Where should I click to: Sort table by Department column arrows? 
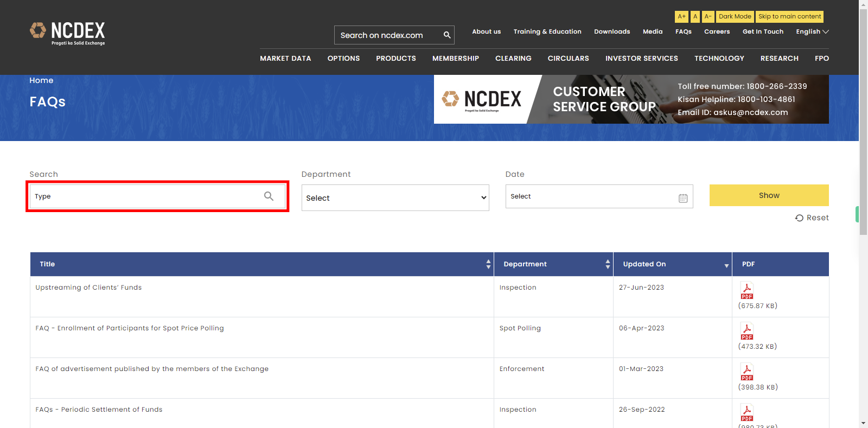(x=608, y=264)
